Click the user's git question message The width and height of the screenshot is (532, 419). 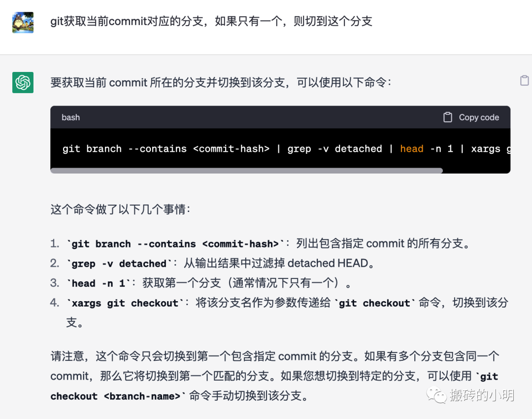pyautogui.click(x=211, y=21)
